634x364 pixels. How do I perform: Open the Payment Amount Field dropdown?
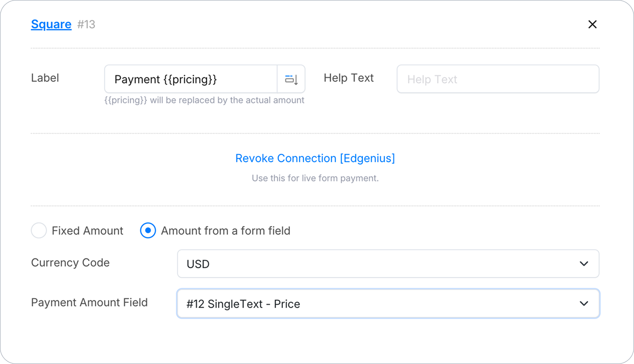click(388, 304)
